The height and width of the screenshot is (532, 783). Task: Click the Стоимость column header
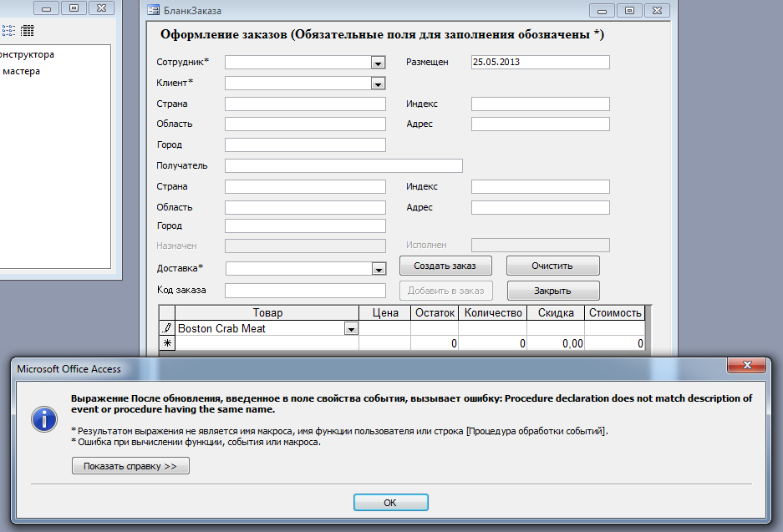click(x=615, y=313)
